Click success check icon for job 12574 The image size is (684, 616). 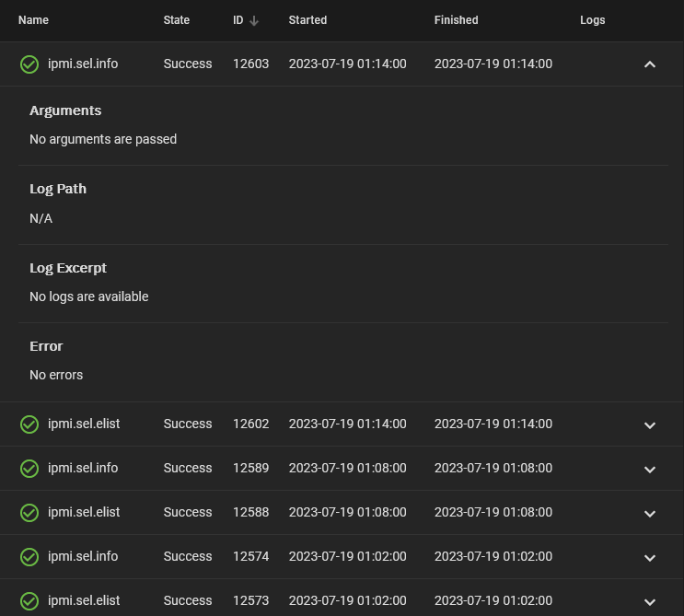click(x=29, y=557)
